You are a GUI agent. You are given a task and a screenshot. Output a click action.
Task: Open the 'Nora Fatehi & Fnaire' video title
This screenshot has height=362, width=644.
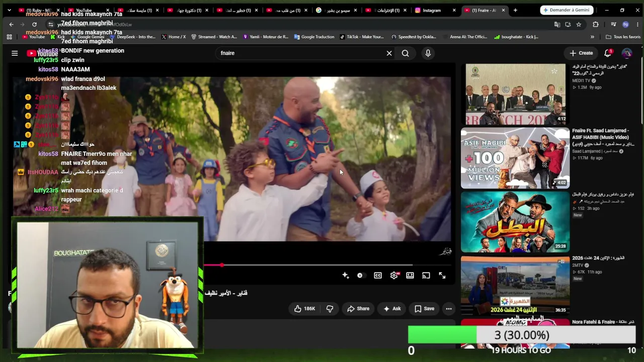(603, 322)
